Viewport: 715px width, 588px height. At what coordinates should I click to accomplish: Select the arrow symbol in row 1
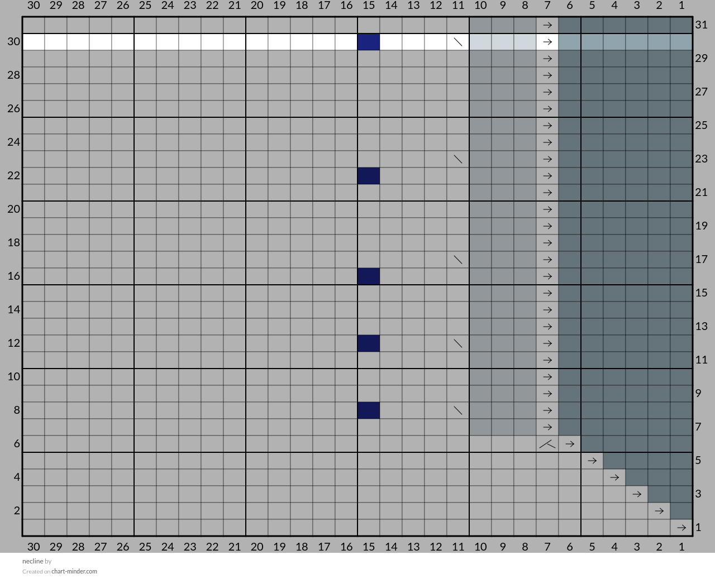(x=681, y=528)
